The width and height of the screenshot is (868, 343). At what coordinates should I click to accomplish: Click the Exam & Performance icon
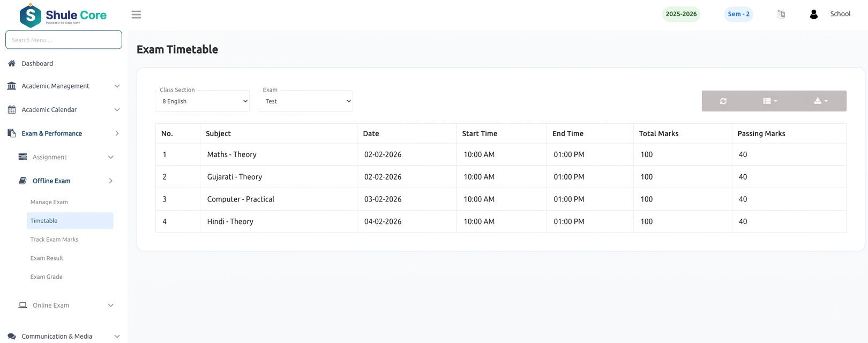point(12,133)
